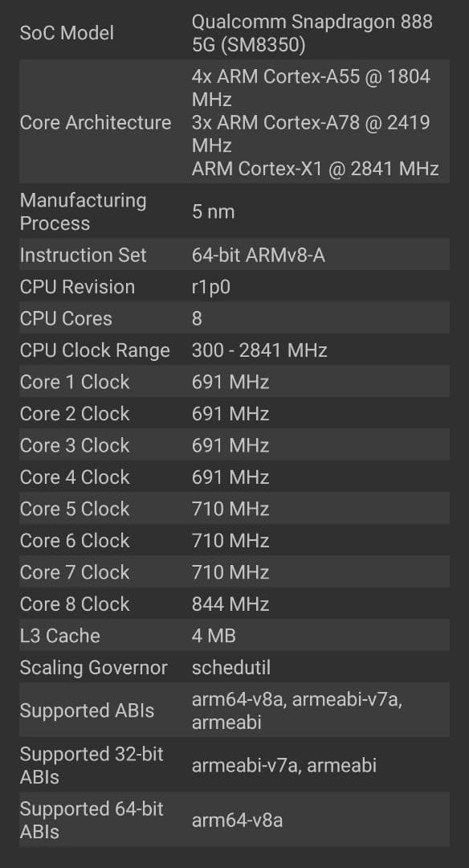Click the CPU Cores row showing 8

pos(195,318)
